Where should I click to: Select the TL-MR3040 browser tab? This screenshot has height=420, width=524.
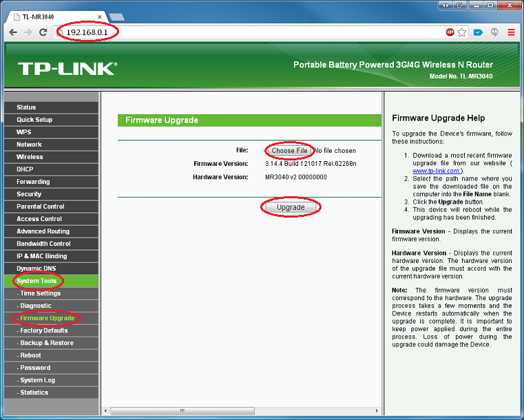pos(56,17)
